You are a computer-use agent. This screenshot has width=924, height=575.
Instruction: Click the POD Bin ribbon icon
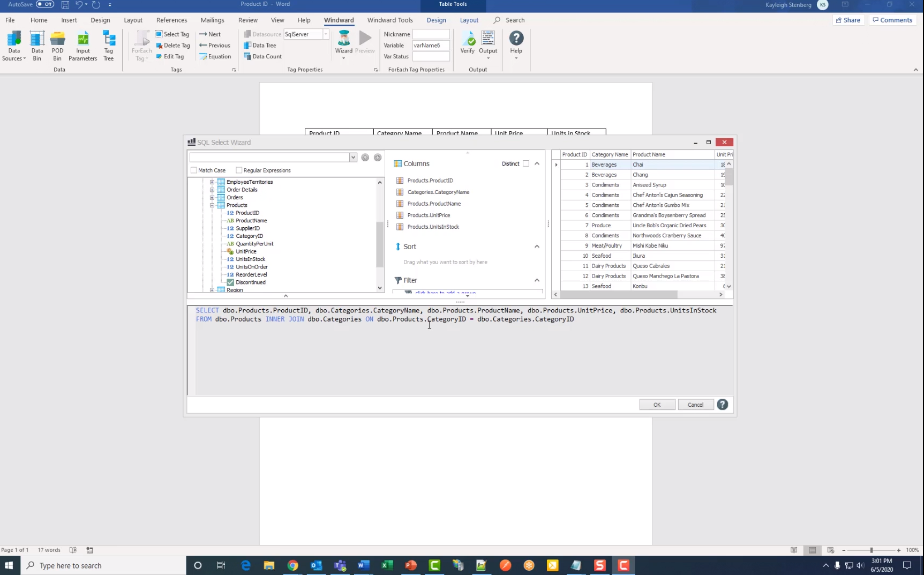point(57,46)
